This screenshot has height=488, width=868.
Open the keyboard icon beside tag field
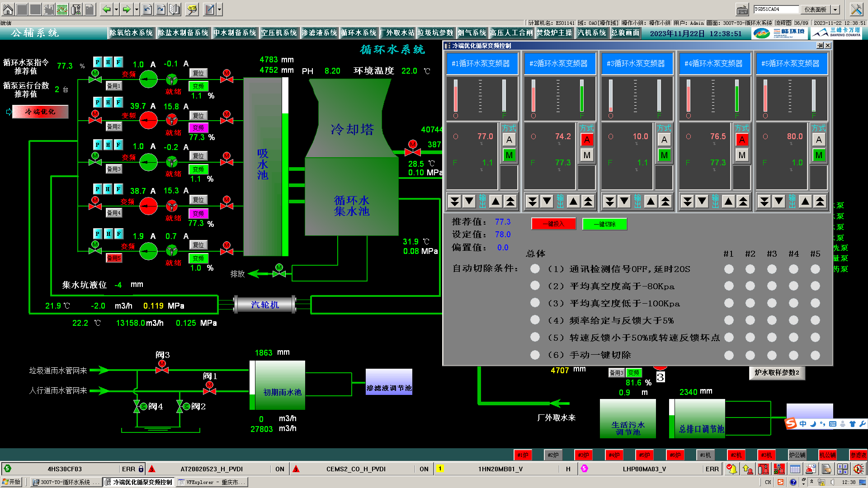coord(742,9)
